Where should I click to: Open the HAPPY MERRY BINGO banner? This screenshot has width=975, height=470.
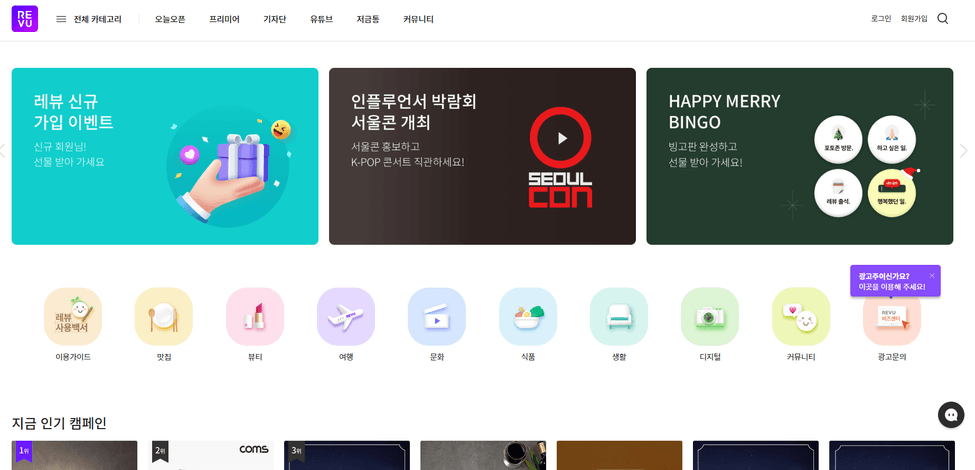pyautogui.click(x=800, y=156)
